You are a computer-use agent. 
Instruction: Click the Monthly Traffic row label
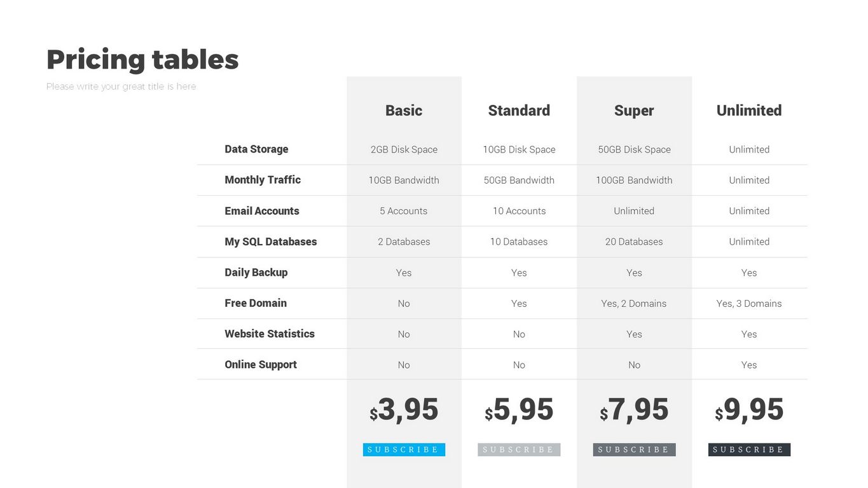[263, 180]
